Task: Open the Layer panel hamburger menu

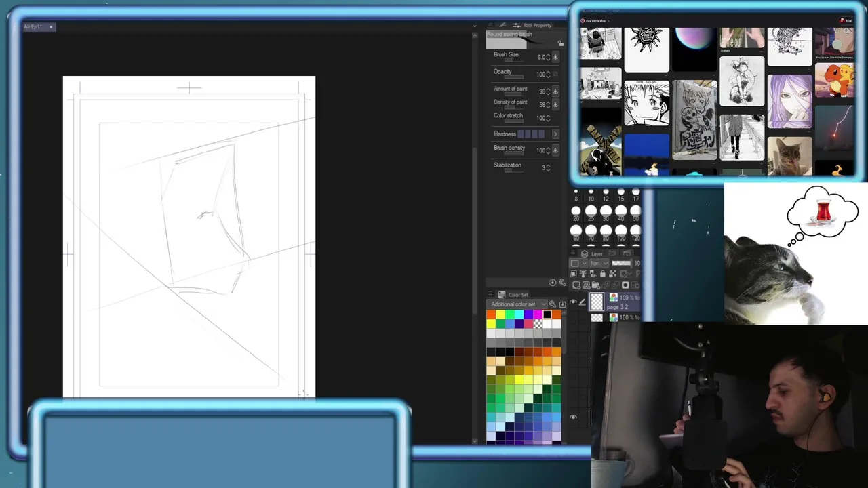Action: [574, 254]
